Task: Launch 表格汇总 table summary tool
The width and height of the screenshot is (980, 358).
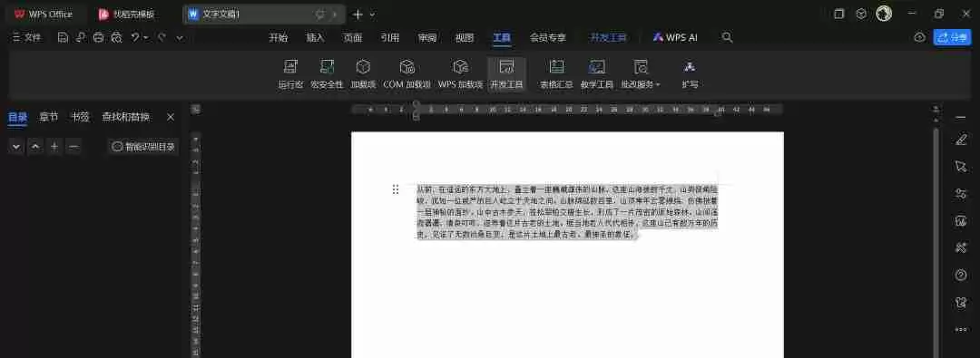Action: tap(557, 74)
